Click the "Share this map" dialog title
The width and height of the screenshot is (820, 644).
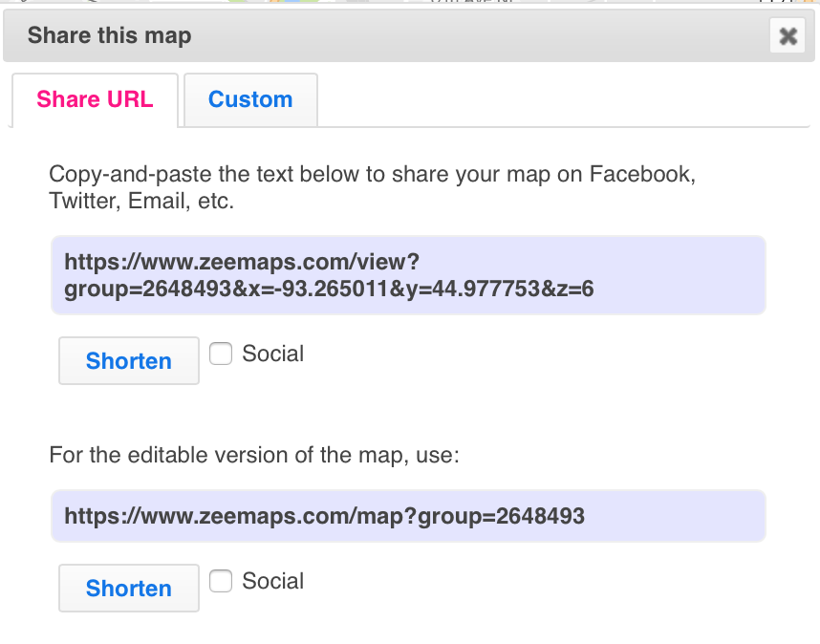(x=109, y=36)
